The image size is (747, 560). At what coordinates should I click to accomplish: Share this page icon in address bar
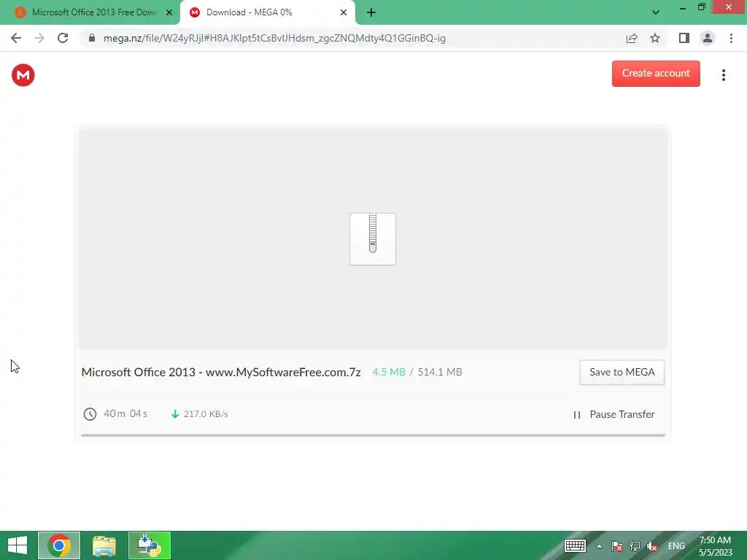[x=632, y=38]
